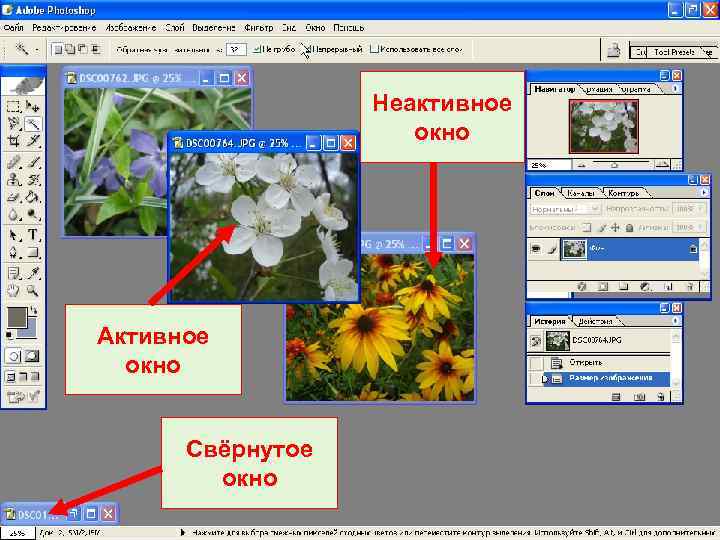Select the Hand tool
The image size is (720, 540).
(x=14, y=290)
